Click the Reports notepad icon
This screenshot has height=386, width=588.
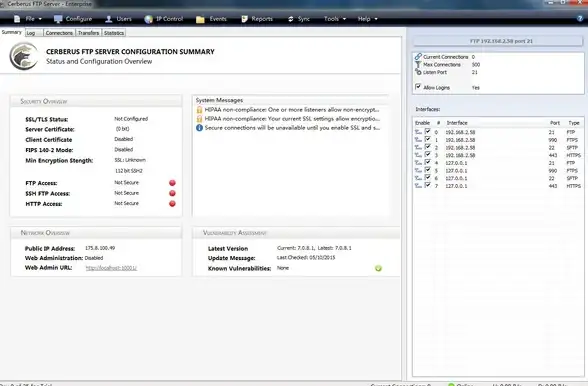coord(244,19)
